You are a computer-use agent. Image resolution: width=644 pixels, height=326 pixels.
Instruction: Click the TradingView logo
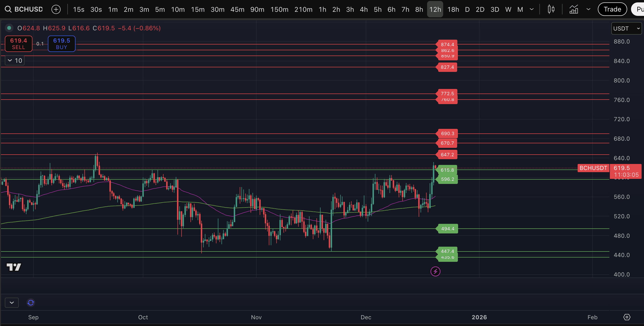pos(14,267)
